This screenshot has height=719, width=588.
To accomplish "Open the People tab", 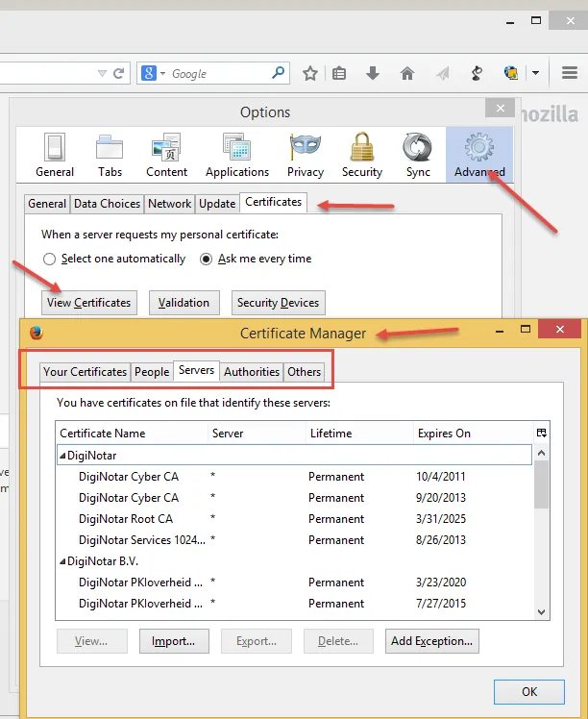I will click(x=152, y=372).
